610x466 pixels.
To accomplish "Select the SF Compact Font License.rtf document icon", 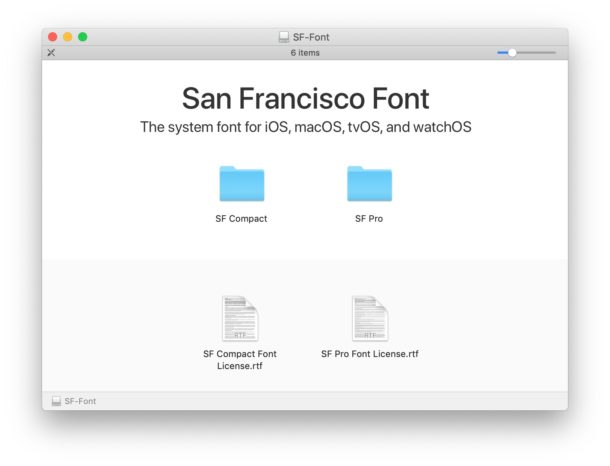I will [240, 318].
